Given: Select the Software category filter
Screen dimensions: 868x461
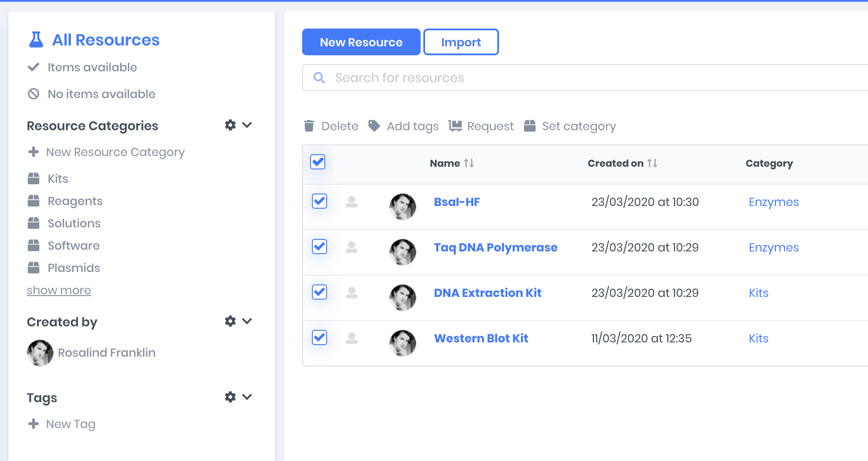Looking at the screenshot, I should point(74,246).
